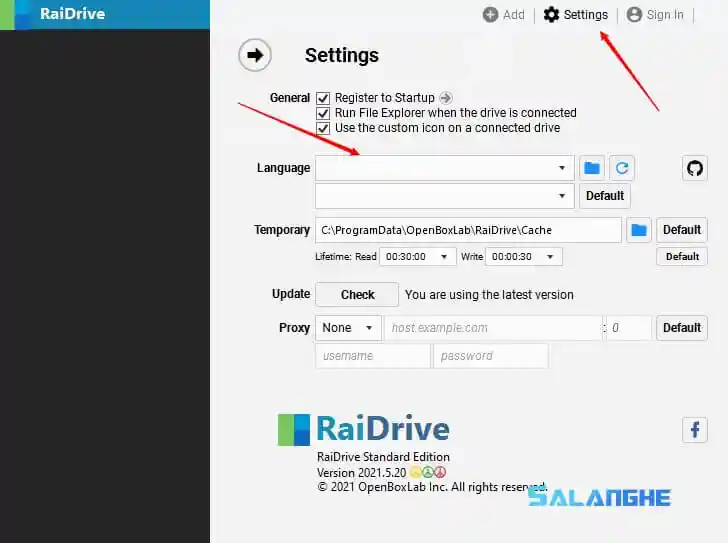This screenshot has width=728, height=543.
Task: Click the proxy password field
Action: (x=490, y=356)
